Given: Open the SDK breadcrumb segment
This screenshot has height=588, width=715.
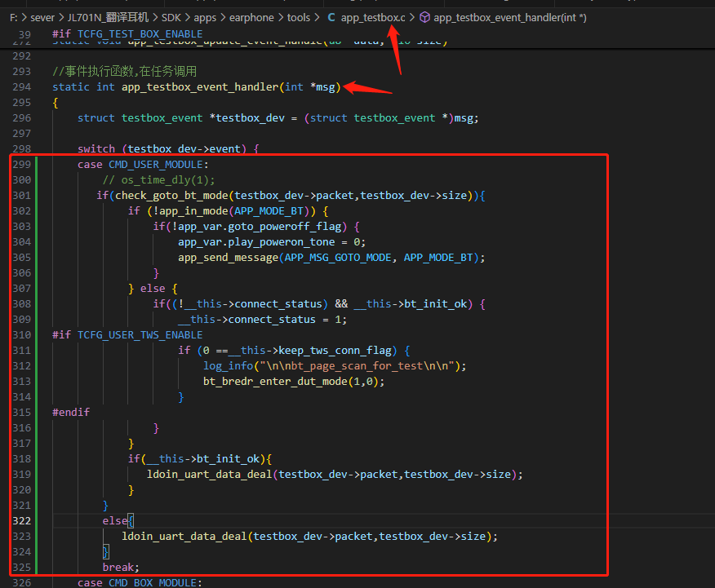Looking at the screenshot, I should coord(171,18).
